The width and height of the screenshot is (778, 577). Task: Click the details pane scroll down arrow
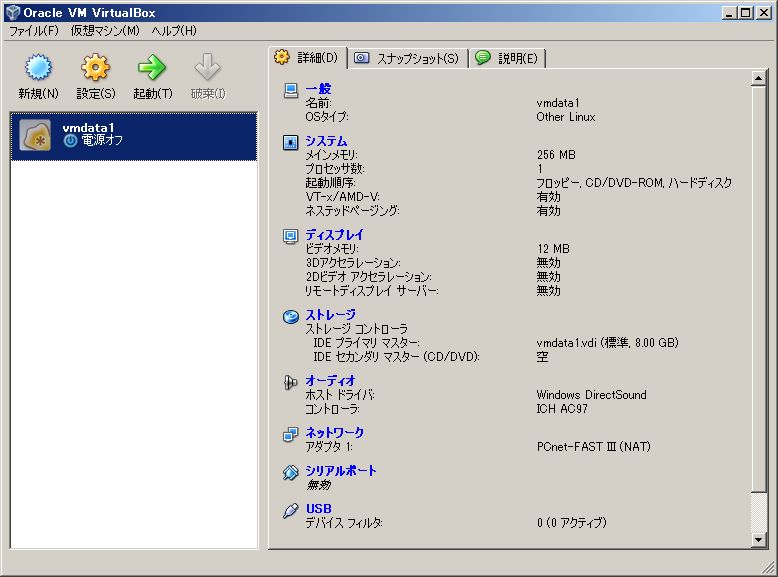tap(758, 539)
